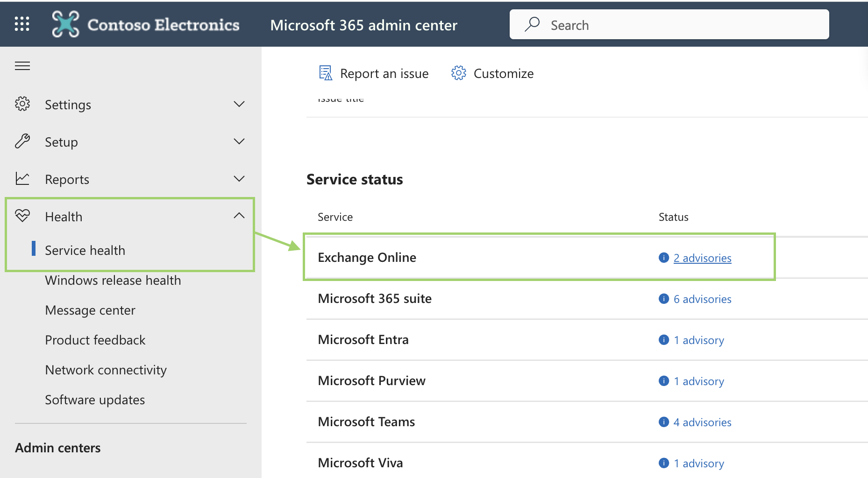The width and height of the screenshot is (868, 478).
Task: Click the Health heart icon
Action: coord(22,216)
